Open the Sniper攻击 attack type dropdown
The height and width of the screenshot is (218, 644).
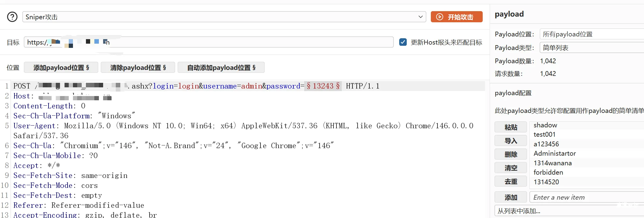click(x=224, y=17)
